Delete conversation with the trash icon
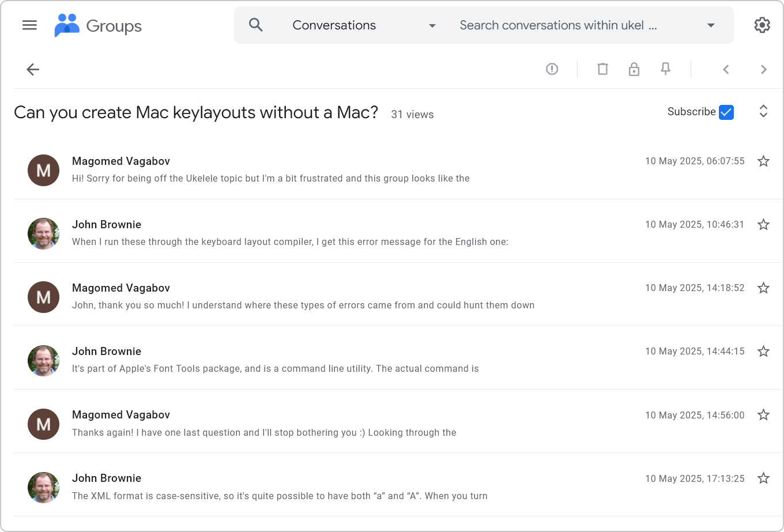This screenshot has height=532, width=784. click(602, 69)
